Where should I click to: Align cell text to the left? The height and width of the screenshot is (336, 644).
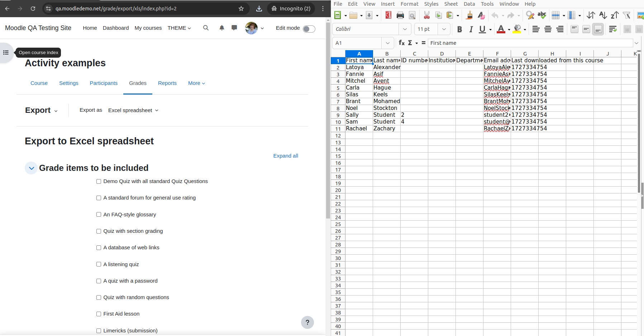536,29
